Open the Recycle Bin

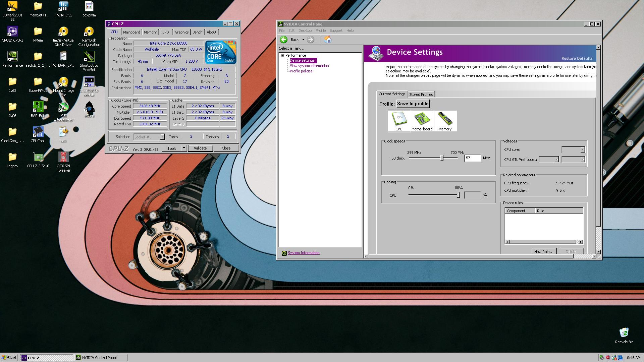[624, 336]
